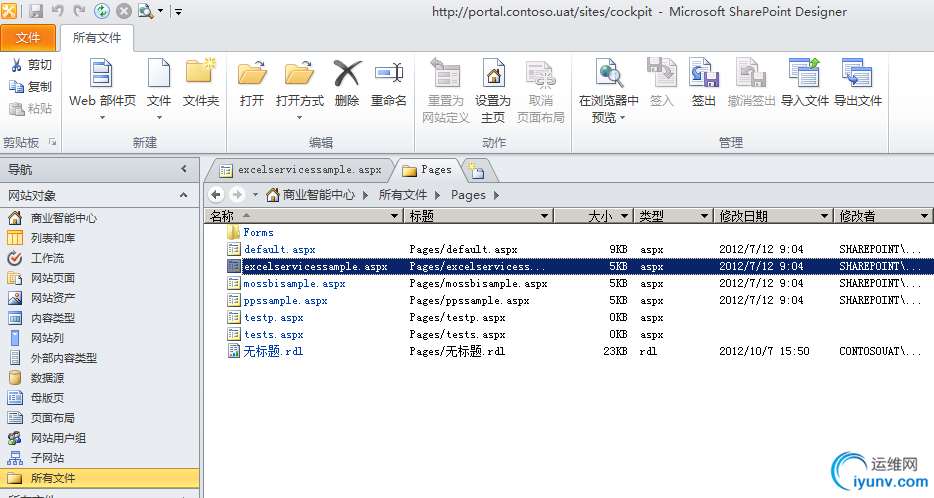Click the 重命名 ribbon button

tap(388, 83)
